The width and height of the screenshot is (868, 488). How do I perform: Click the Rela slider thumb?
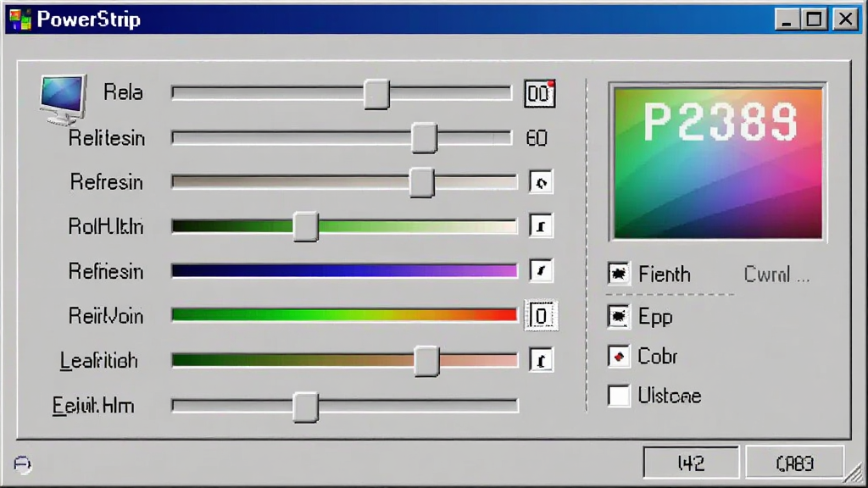pyautogui.click(x=376, y=93)
